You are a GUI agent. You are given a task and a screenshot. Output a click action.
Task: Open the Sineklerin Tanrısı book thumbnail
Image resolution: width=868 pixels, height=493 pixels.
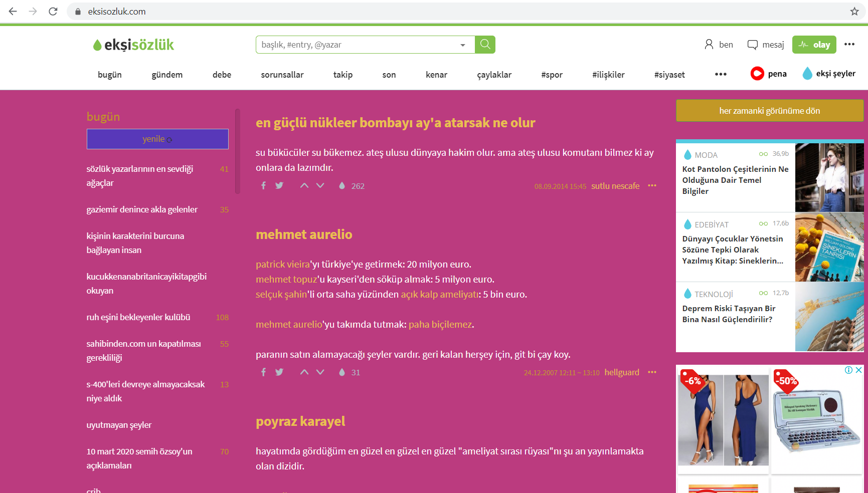[x=829, y=247]
